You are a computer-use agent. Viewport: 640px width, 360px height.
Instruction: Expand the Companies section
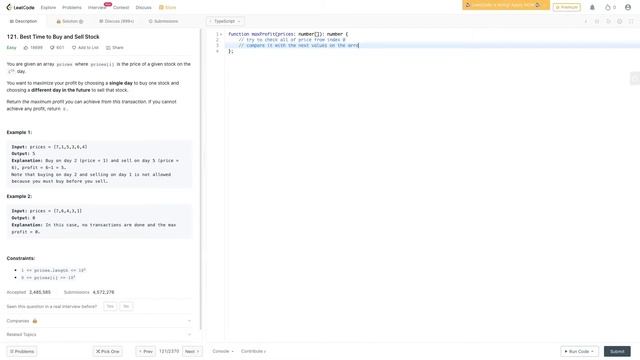[99, 321]
